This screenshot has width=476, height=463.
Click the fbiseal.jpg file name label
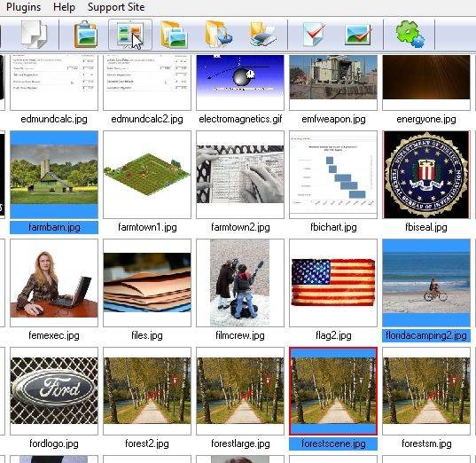coord(426,228)
